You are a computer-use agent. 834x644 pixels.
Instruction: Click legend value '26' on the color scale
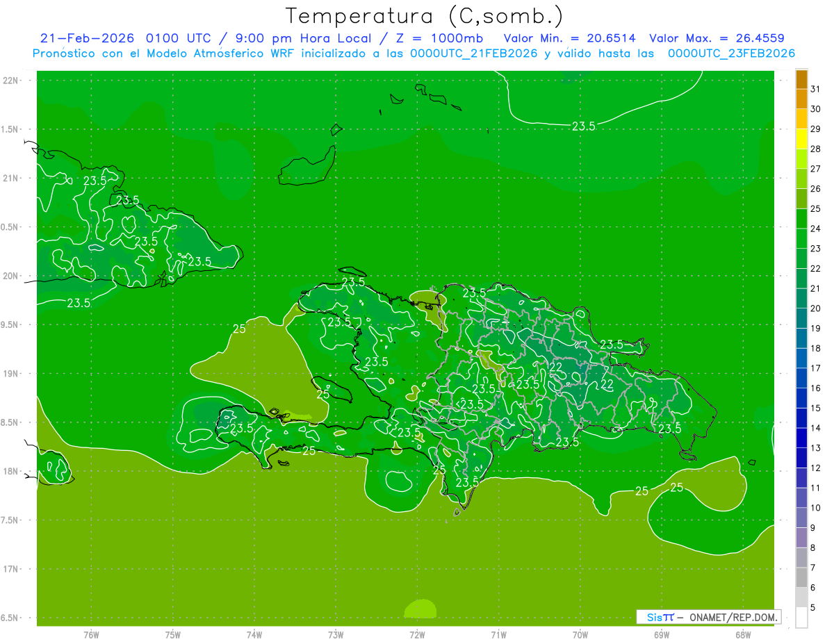pos(816,189)
